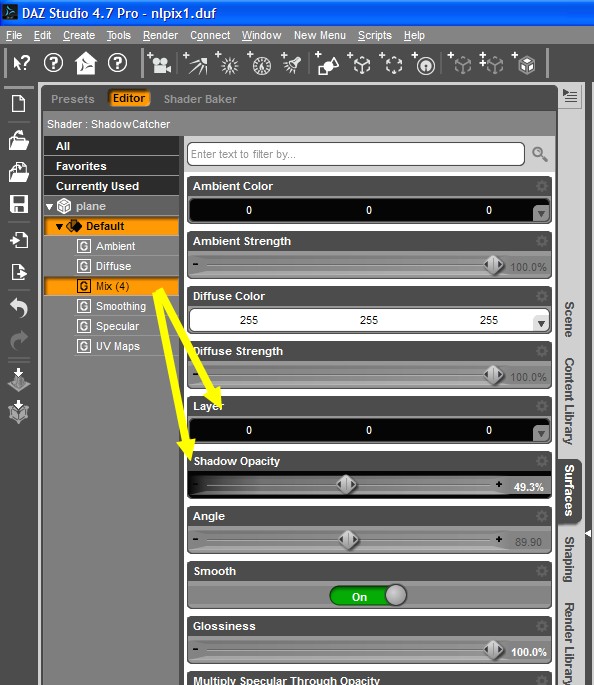This screenshot has width=594, height=685.
Task: Open the Shaping side tab
Action: pos(569,559)
